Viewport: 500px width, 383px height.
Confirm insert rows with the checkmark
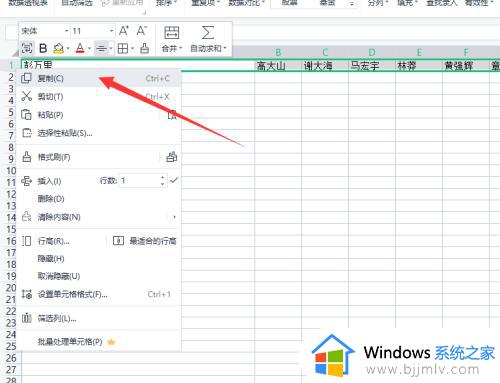click(x=174, y=180)
